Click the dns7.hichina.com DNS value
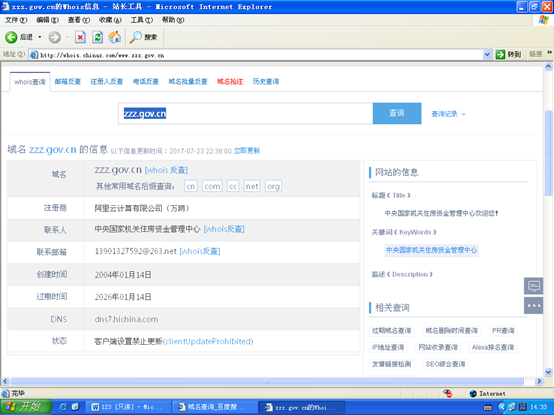Screen dimensions: 554x415 126,319
